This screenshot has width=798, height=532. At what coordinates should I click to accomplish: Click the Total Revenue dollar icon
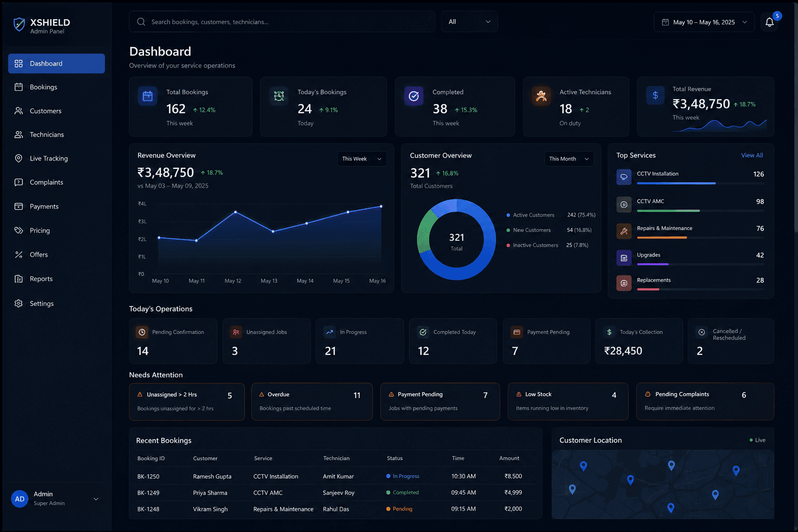click(655, 95)
